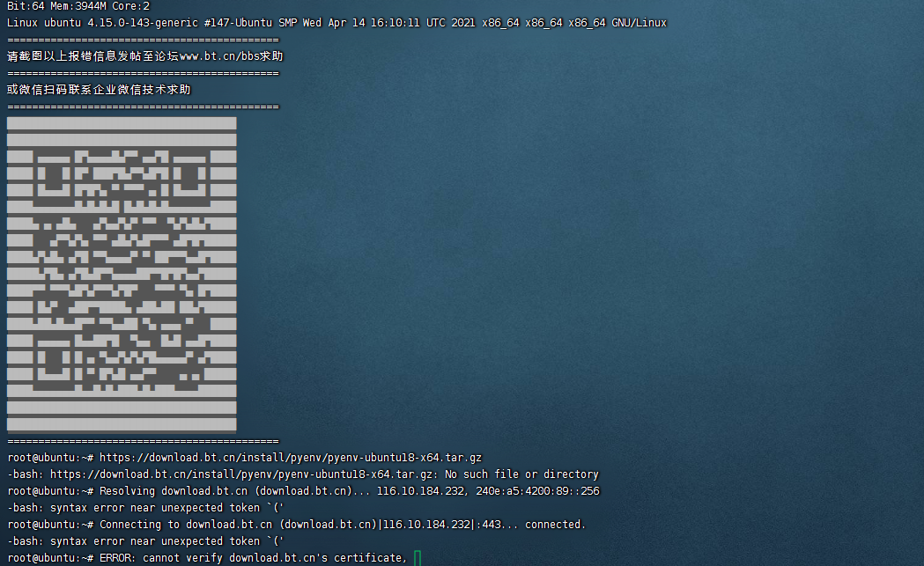This screenshot has width=924, height=566.
Task: Click the pyenv-ubuntu18-x64.tar.gz URL after the first root prompt
Action: tap(291, 458)
